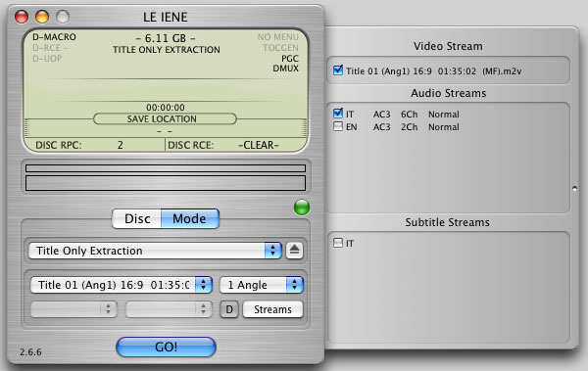Click the Streams button
This screenshot has width=588, height=371.
[x=272, y=309]
